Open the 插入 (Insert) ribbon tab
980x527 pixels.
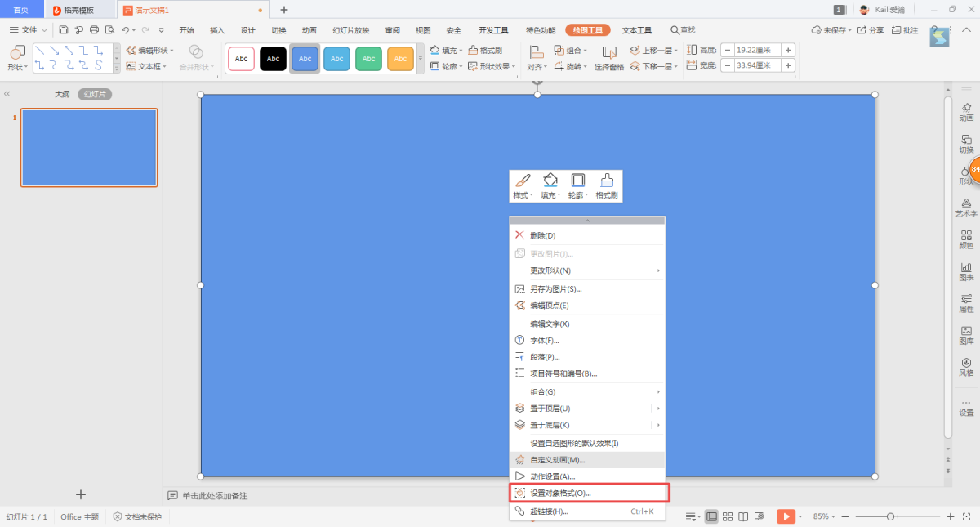[x=216, y=30]
